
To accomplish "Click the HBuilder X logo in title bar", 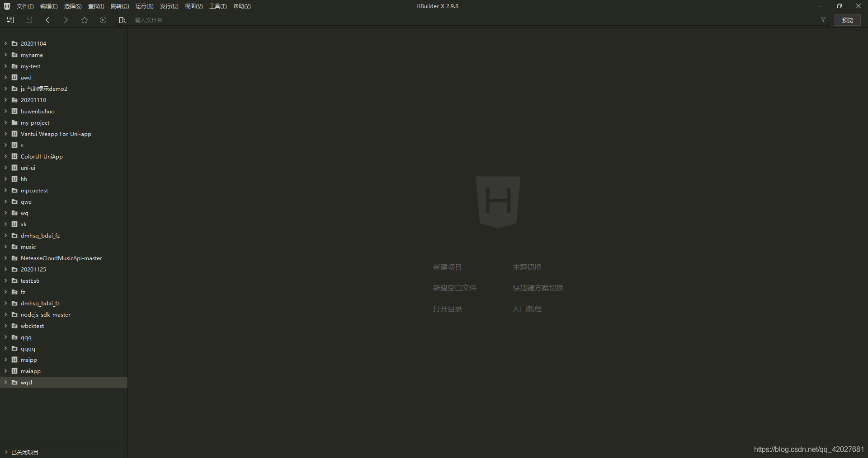I will point(7,6).
